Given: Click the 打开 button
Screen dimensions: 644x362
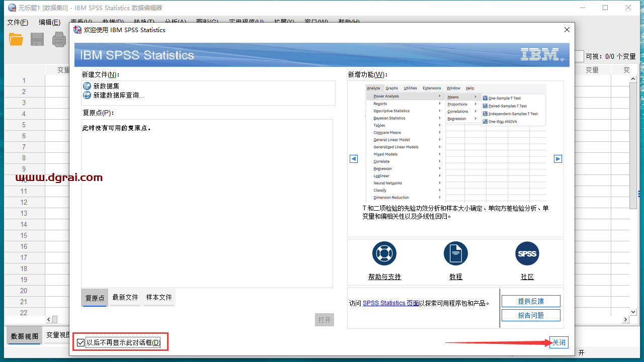Looking at the screenshot, I should (325, 320).
